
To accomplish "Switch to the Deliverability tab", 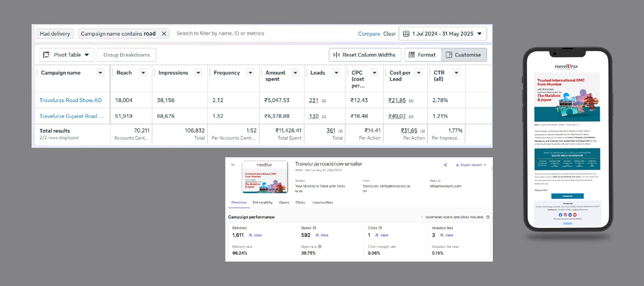I will coord(262,202).
